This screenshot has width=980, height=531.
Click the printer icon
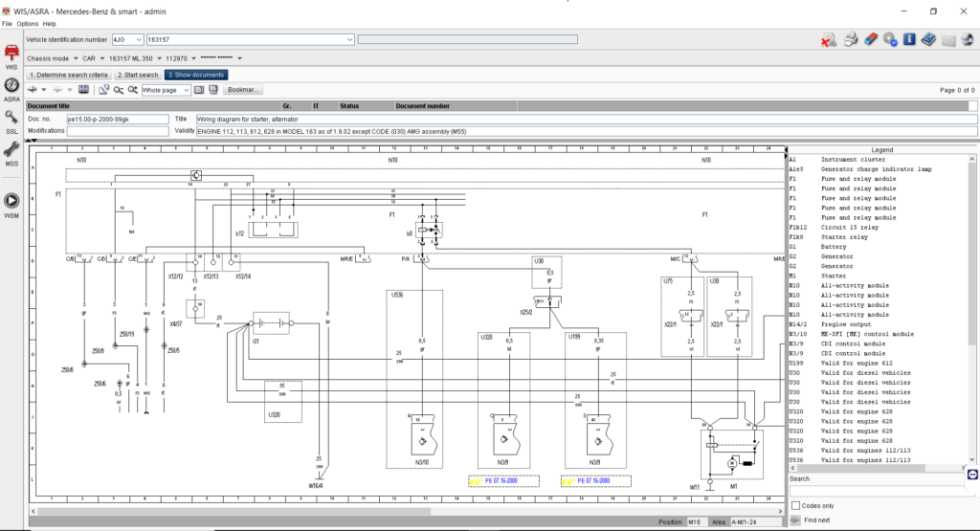(x=850, y=40)
